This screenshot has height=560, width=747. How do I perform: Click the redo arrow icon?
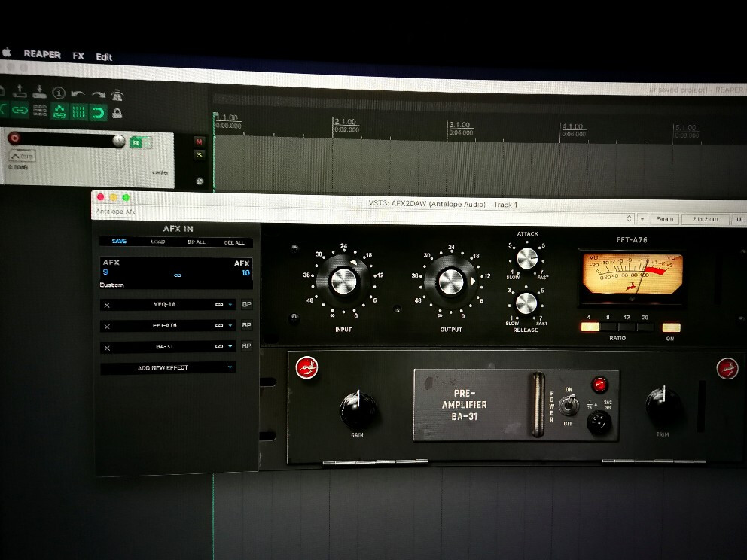[98, 95]
